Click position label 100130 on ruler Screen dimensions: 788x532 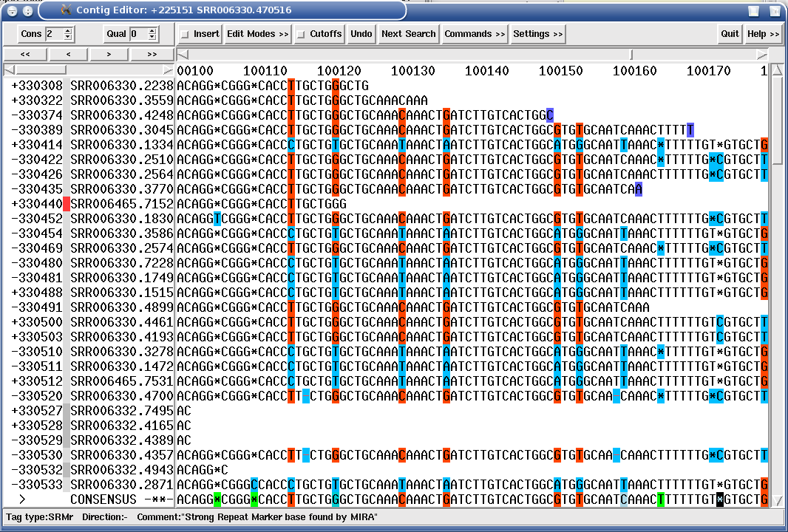(413, 71)
